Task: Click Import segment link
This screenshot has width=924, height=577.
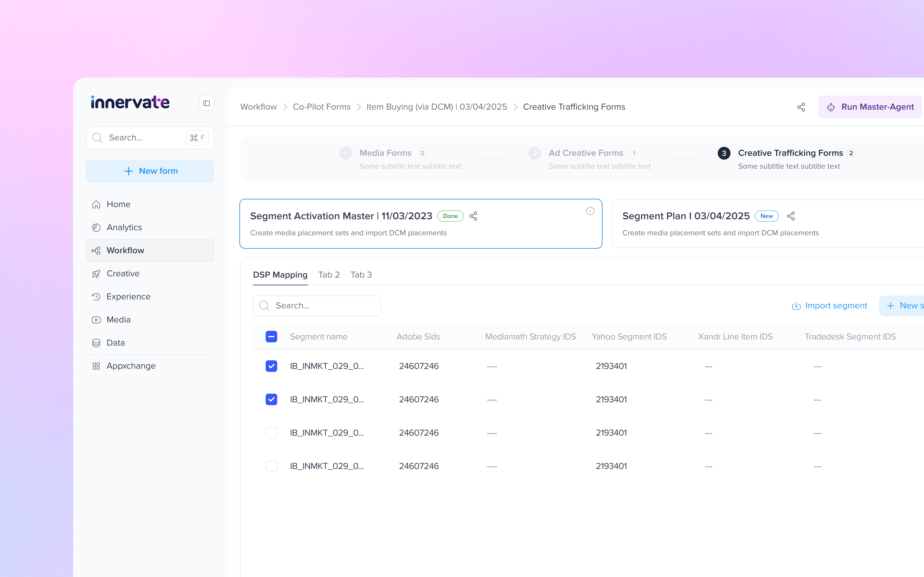Action: pos(829,306)
